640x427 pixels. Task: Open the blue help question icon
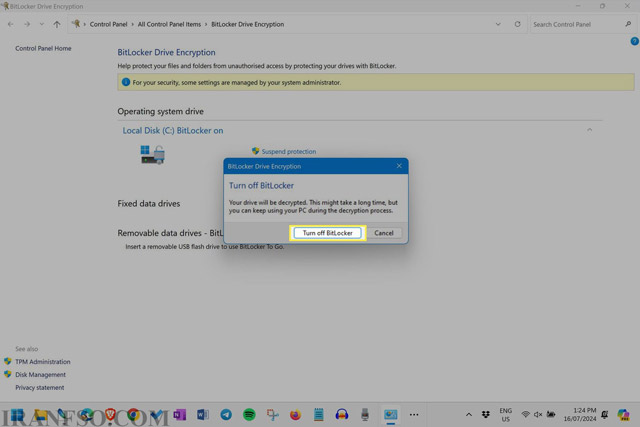(x=634, y=41)
